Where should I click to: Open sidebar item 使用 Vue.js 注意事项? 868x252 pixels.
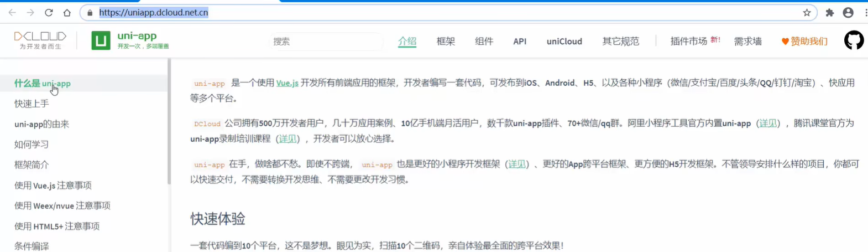pyautogui.click(x=53, y=185)
